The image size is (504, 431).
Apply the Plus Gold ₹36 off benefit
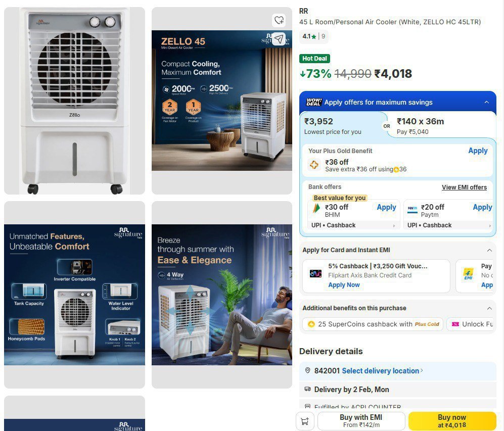tap(478, 151)
